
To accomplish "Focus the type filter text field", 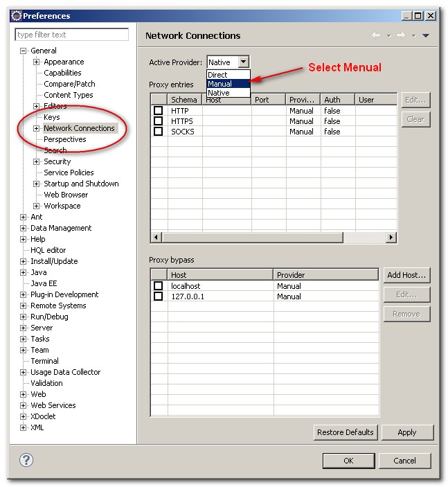I will point(72,35).
